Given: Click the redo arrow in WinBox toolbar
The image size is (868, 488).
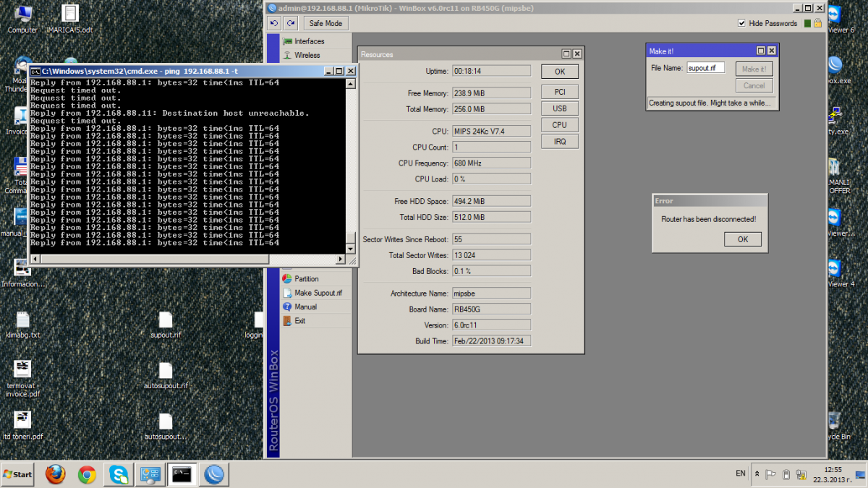Looking at the screenshot, I should tap(290, 23).
